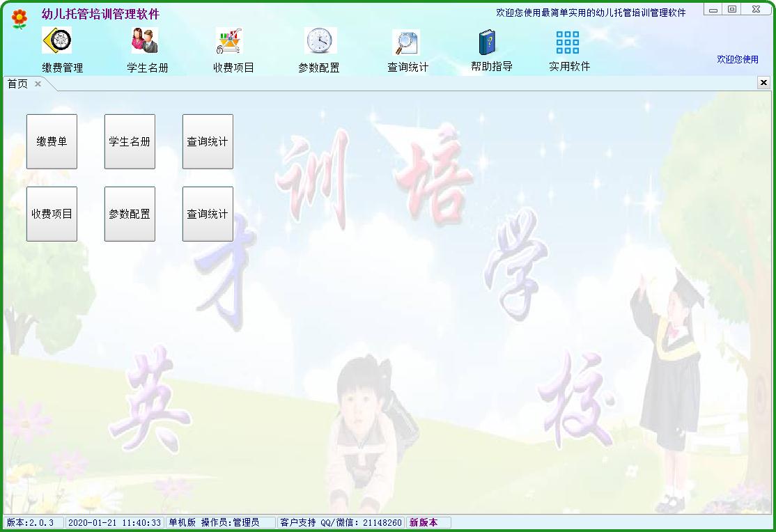Open the 学生名册 tile on homepage

click(x=130, y=141)
